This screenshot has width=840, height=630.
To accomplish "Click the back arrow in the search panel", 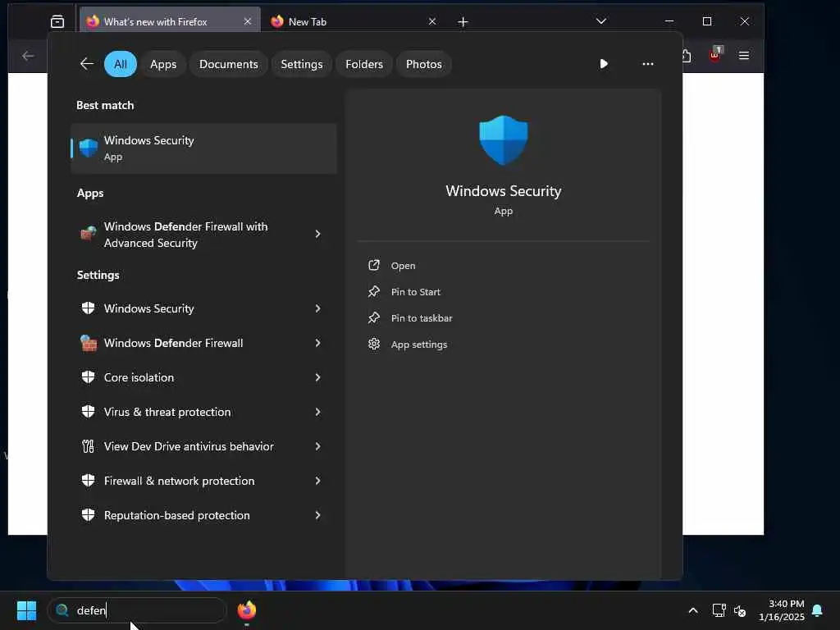I will 87,64.
